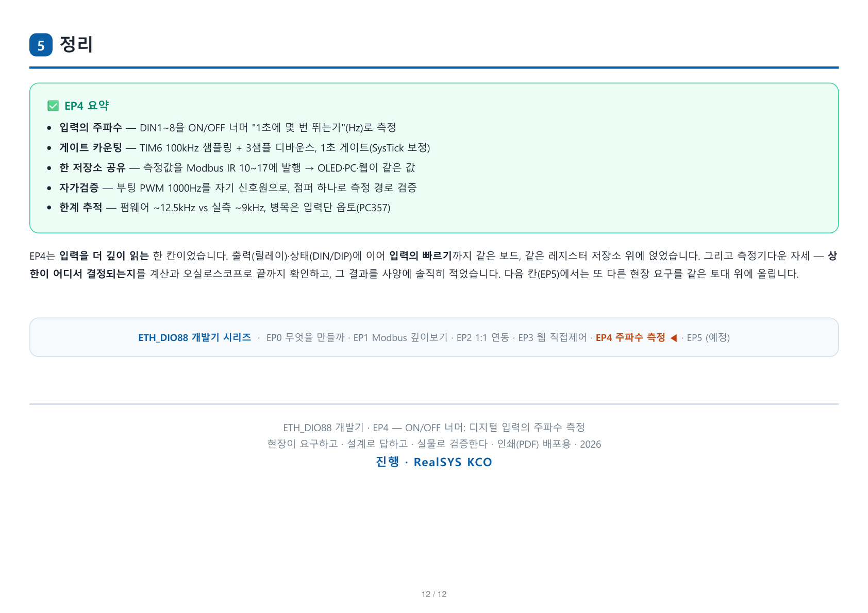Select the bullet term 한계 추적
Screen dimensions: 868x613
point(81,208)
